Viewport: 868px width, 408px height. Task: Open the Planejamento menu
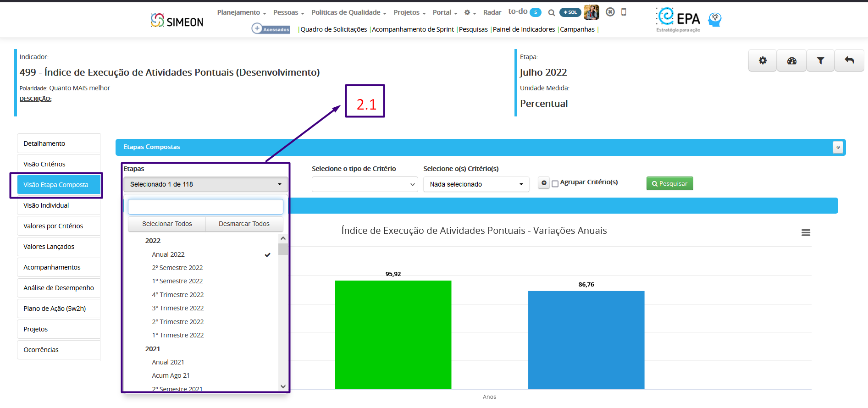pos(241,12)
